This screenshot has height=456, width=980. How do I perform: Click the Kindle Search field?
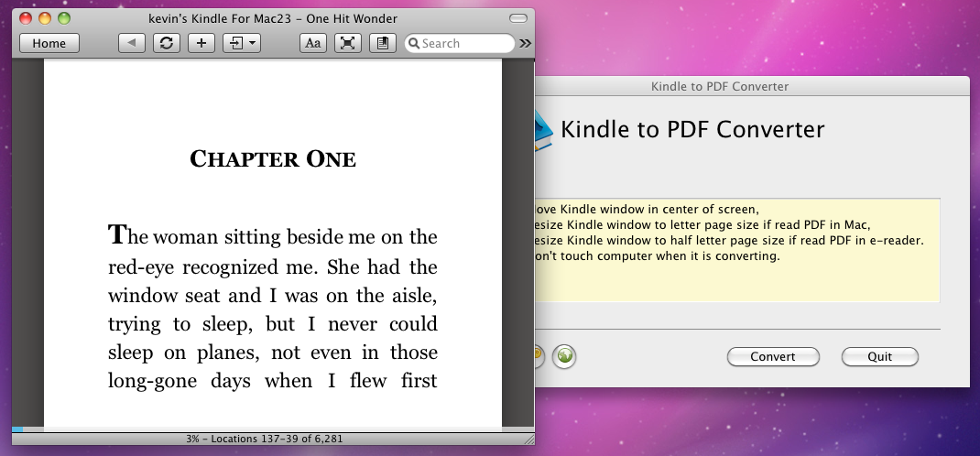(x=460, y=43)
